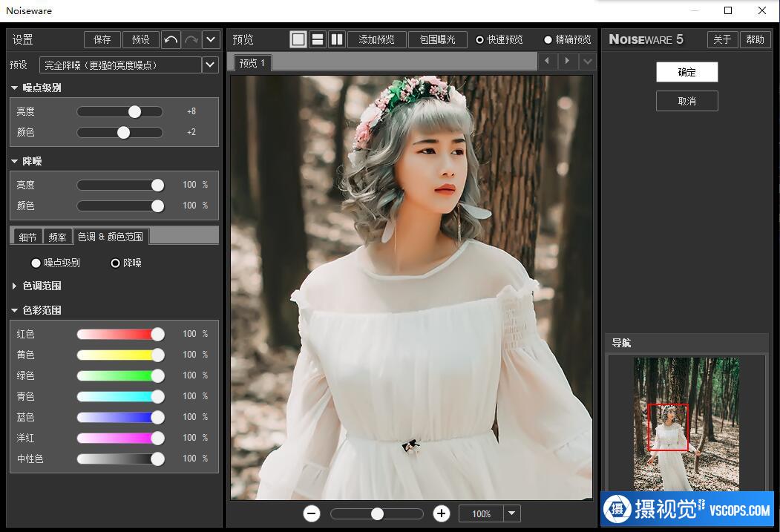
Task: Select single preview layout icon
Action: click(298, 39)
